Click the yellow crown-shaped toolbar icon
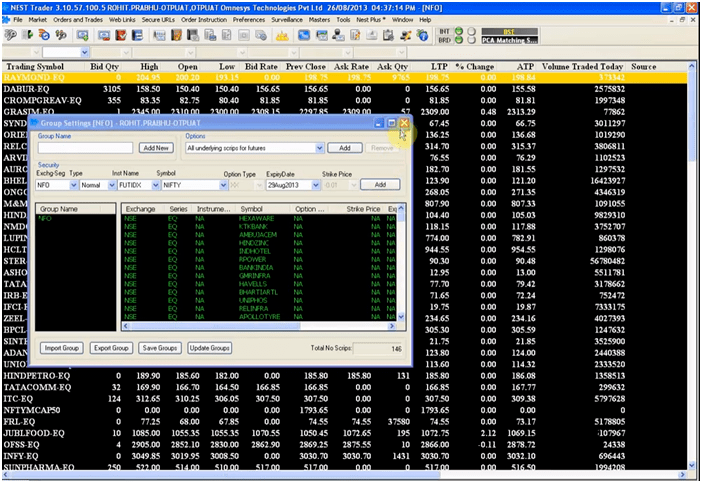The width and height of the screenshot is (702, 483). click(x=282, y=36)
